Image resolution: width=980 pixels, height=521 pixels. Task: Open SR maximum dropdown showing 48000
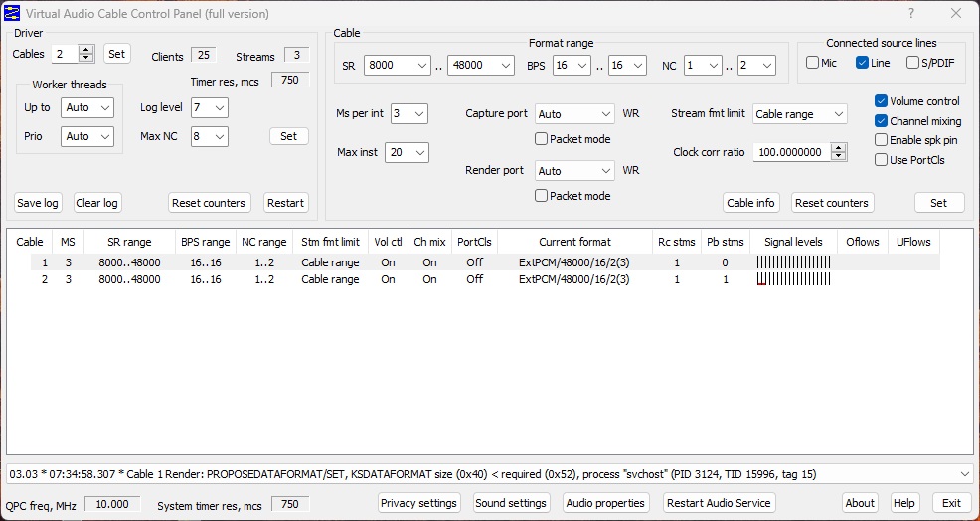(x=481, y=65)
